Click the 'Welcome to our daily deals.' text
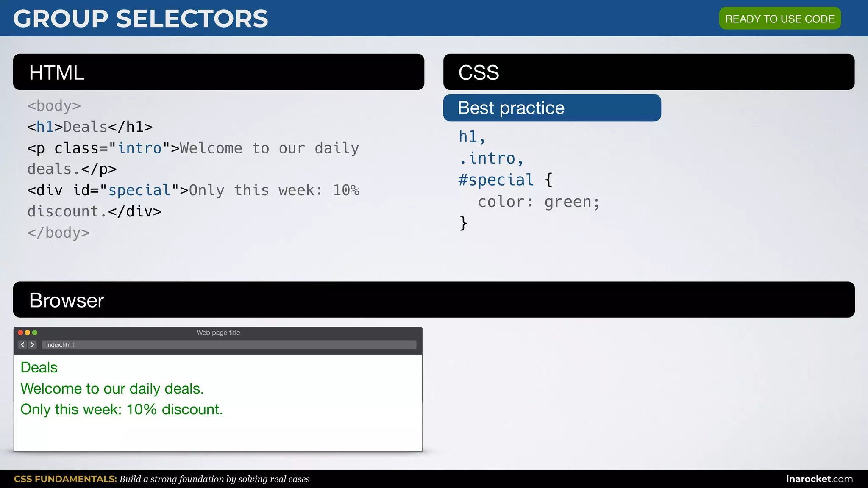The image size is (868, 488). click(x=112, y=388)
